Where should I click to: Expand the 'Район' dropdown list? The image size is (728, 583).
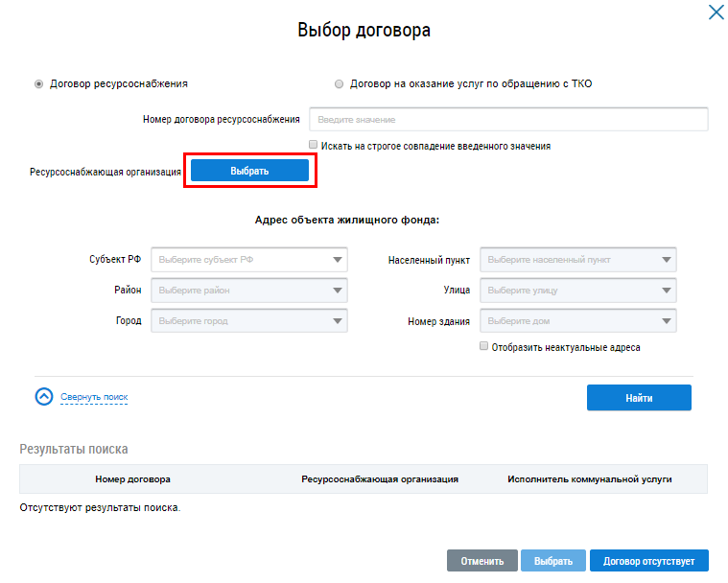click(249, 291)
